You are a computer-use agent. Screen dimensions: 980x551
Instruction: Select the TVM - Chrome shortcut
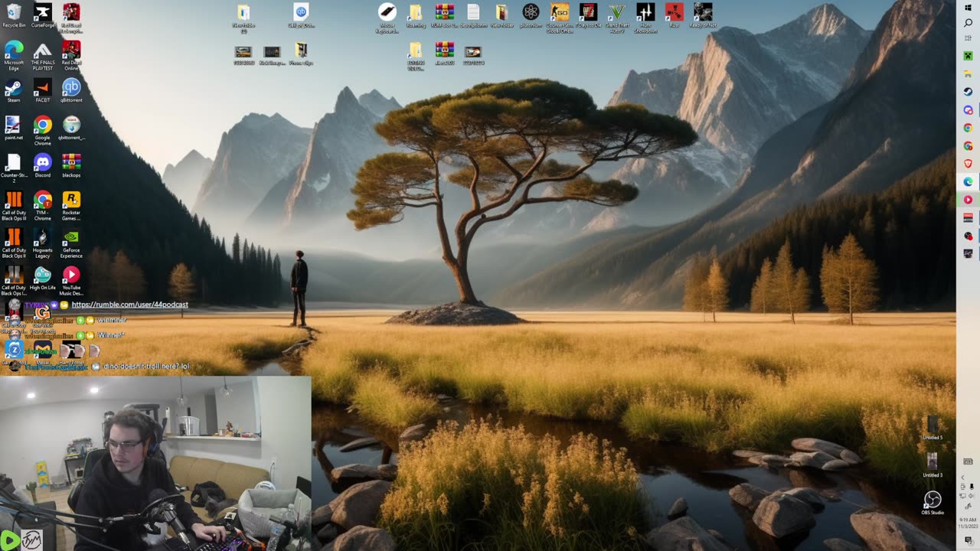(x=43, y=205)
